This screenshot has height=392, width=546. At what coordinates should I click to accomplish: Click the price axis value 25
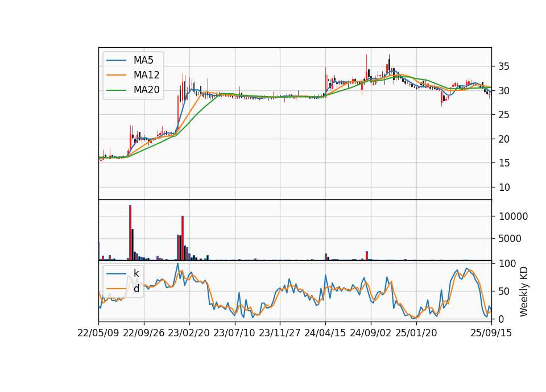[504, 115]
